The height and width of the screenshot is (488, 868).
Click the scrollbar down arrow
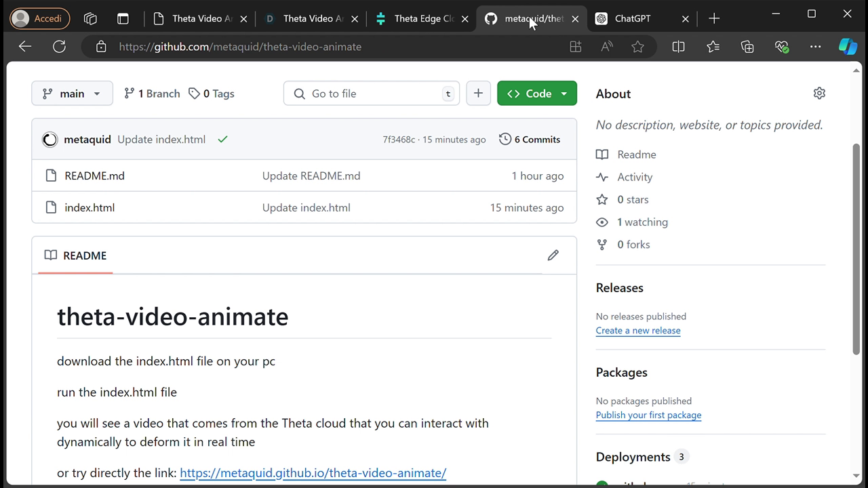point(856,476)
